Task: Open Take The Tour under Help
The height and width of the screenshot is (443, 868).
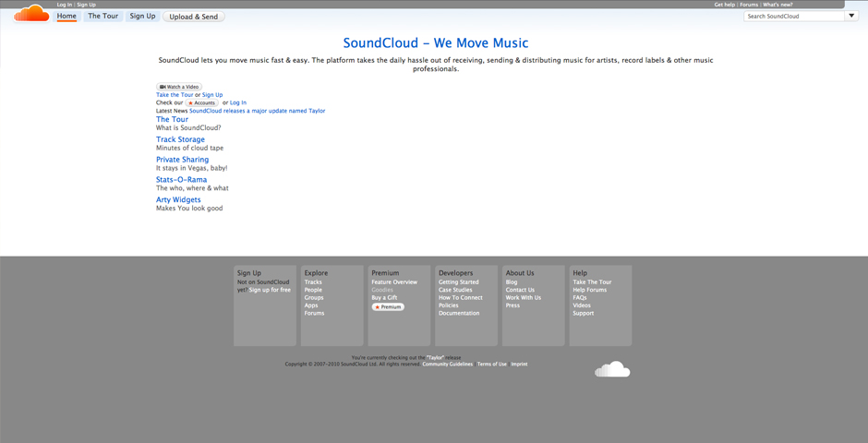Action: point(592,282)
